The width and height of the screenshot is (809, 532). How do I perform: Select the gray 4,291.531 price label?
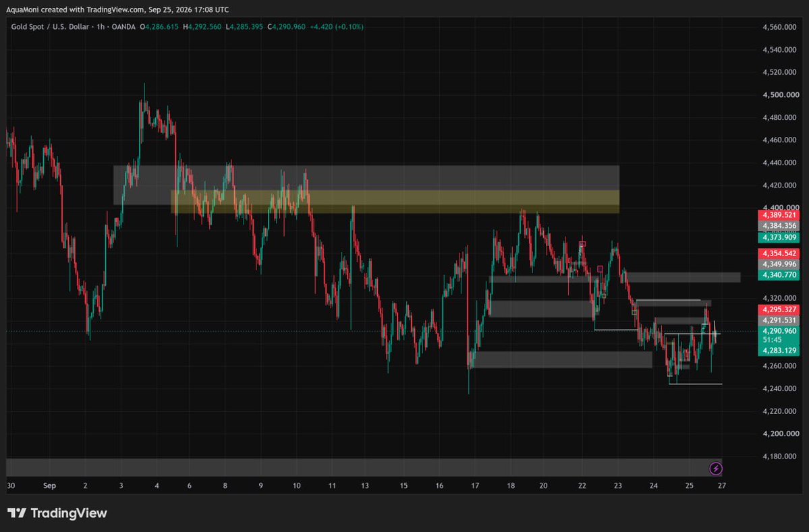(779, 320)
